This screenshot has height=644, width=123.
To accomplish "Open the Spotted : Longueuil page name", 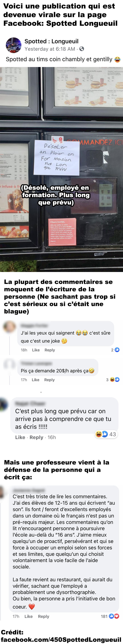I will (51, 41).
